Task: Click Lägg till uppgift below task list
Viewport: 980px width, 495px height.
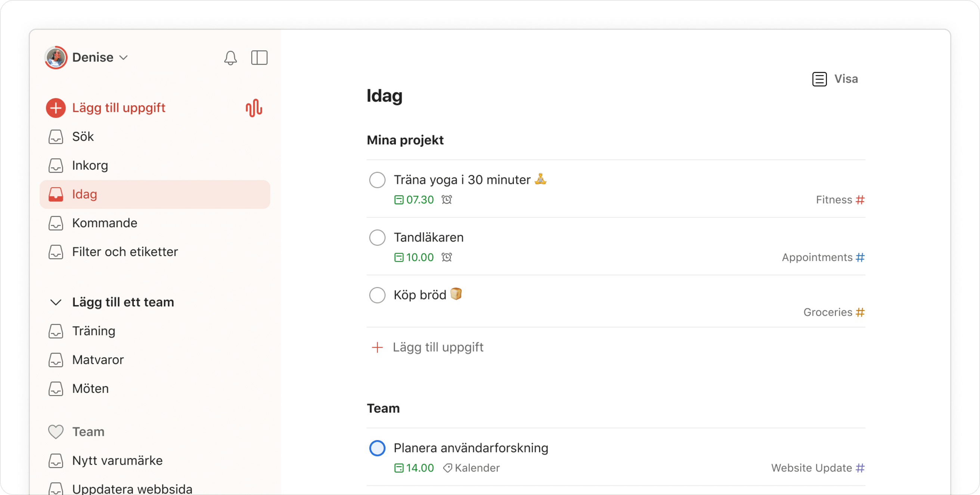Action: pyautogui.click(x=437, y=347)
